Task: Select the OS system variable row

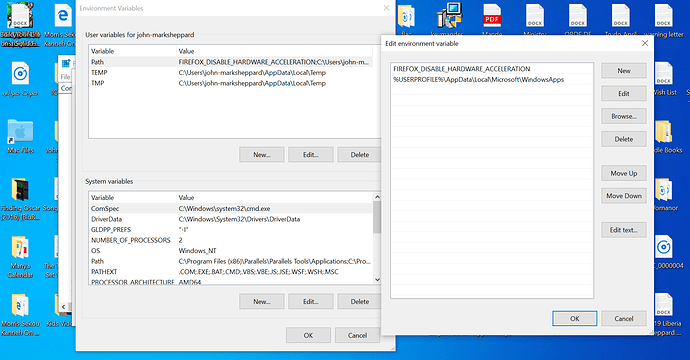Action: [231, 251]
